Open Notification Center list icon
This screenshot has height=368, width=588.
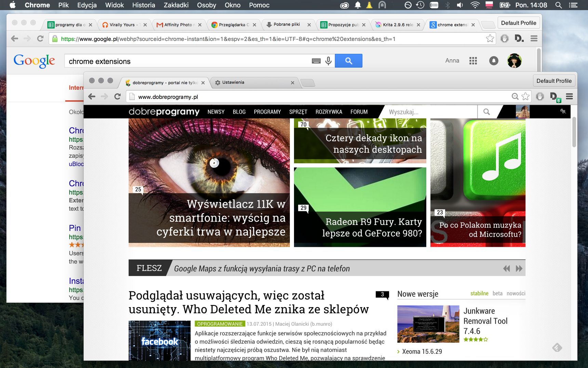coord(573,5)
